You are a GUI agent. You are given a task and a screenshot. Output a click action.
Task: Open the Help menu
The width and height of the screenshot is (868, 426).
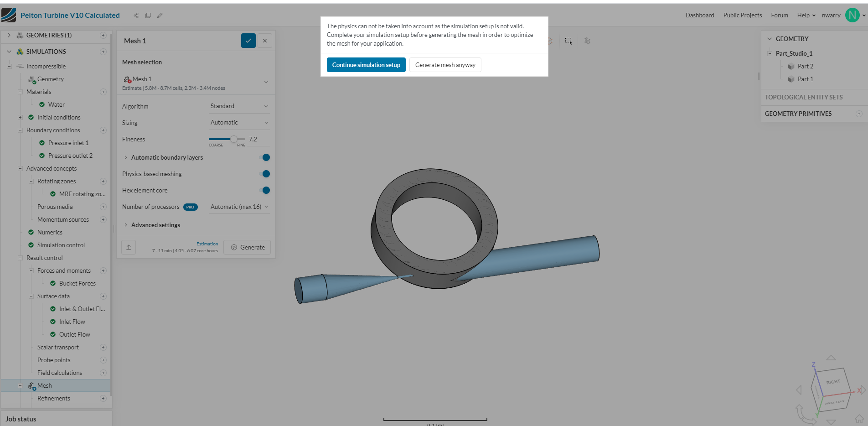coord(806,15)
